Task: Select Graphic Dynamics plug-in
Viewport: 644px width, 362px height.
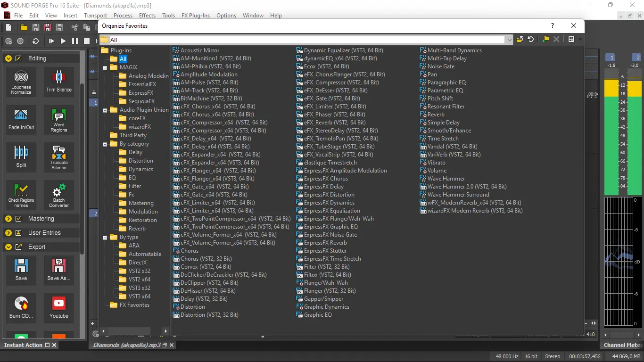Action: [323, 307]
